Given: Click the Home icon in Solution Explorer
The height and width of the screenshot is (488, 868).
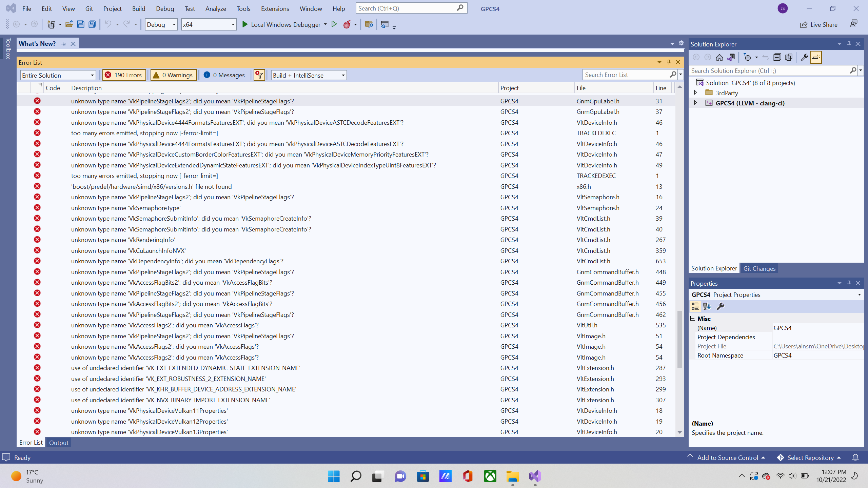Looking at the screenshot, I should [x=719, y=57].
